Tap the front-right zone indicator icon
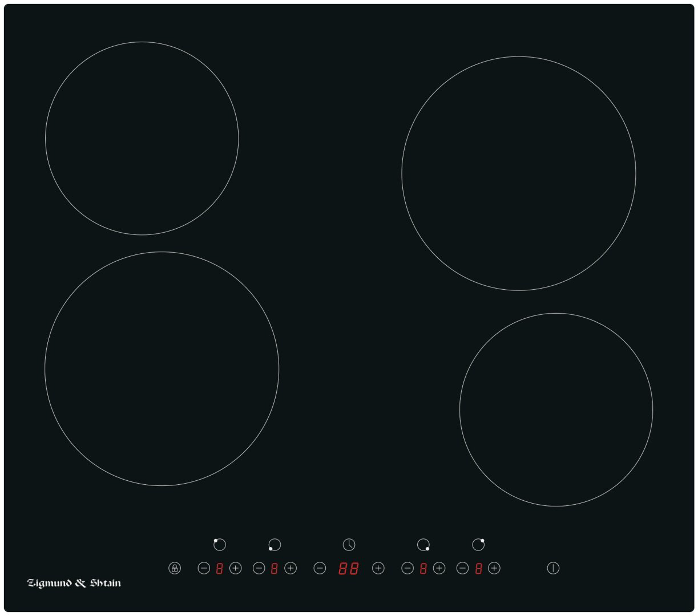Image resolution: width=698 pixels, height=616 pixels. click(x=423, y=545)
